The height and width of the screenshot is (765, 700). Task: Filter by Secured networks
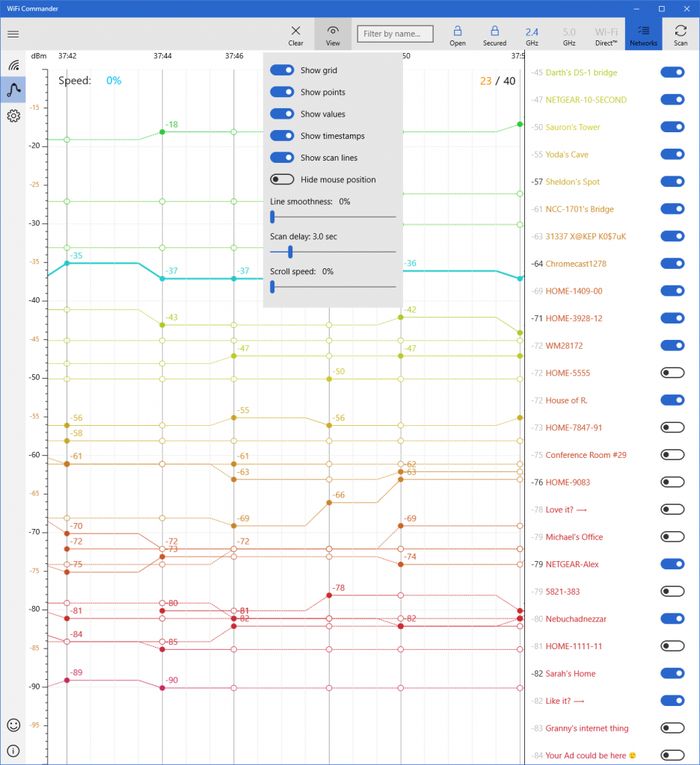[494, 35]
